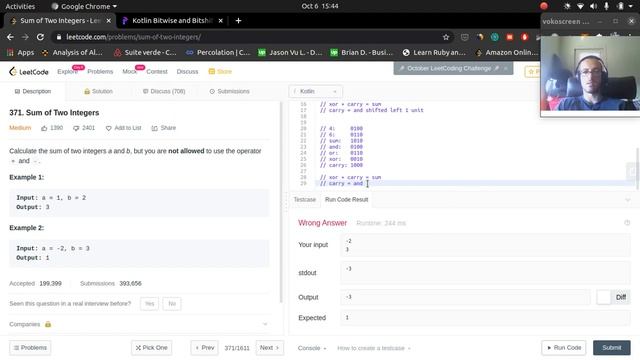Open the Ubuntu volume indicator

click(593, 6)
